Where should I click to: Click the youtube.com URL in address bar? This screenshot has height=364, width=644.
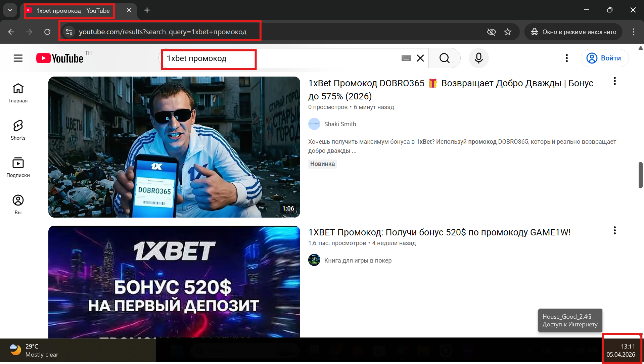click(163, 32)
